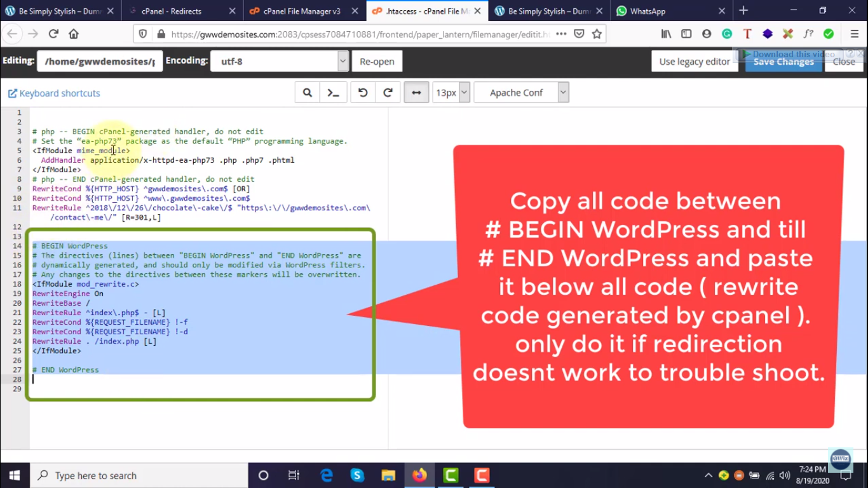Click the search icon in editor toolbar
Image resolution: width=868 pixels, height=488 pixels.
pyautogui.click(x=308, y=93)
